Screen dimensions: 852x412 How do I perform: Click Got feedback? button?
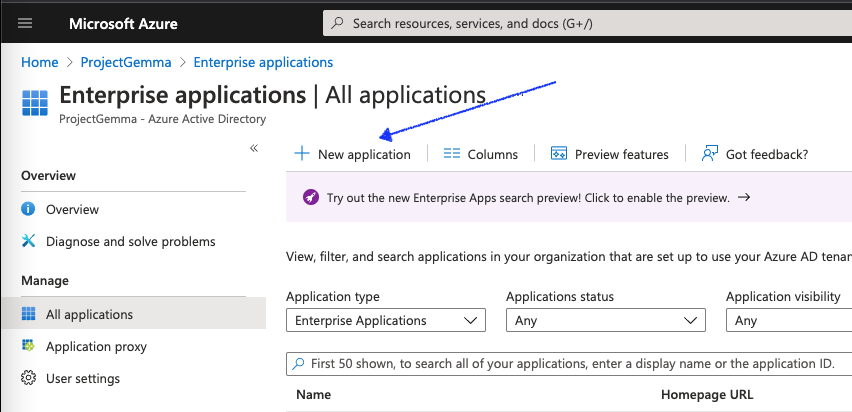pyautogui.click(x=755, y=154)
